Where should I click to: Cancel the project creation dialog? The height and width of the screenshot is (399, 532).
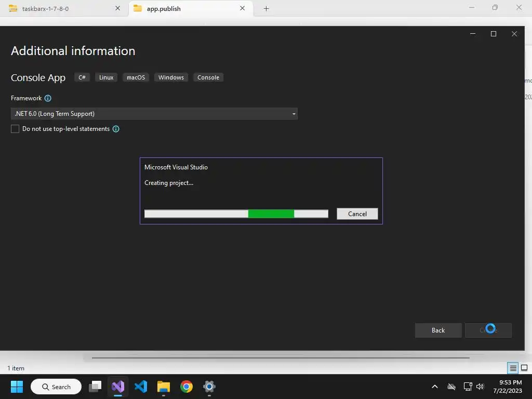(x=357, y=214)
